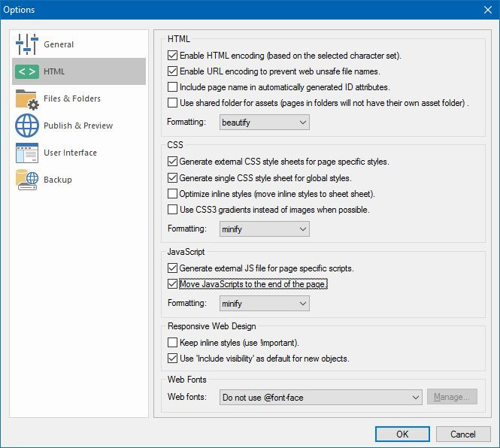The width and height of the screenshot is (500, 448).
Task: Click the Options title text
Action: [19, 10]
